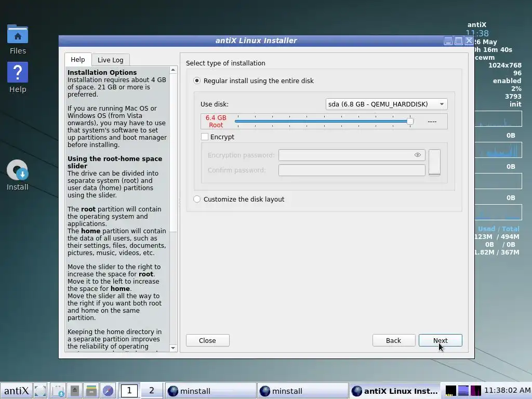Viewport: 532px width, 399px height.
Task: Enable the Encrypt checkbox
Action: click(205, 137)
